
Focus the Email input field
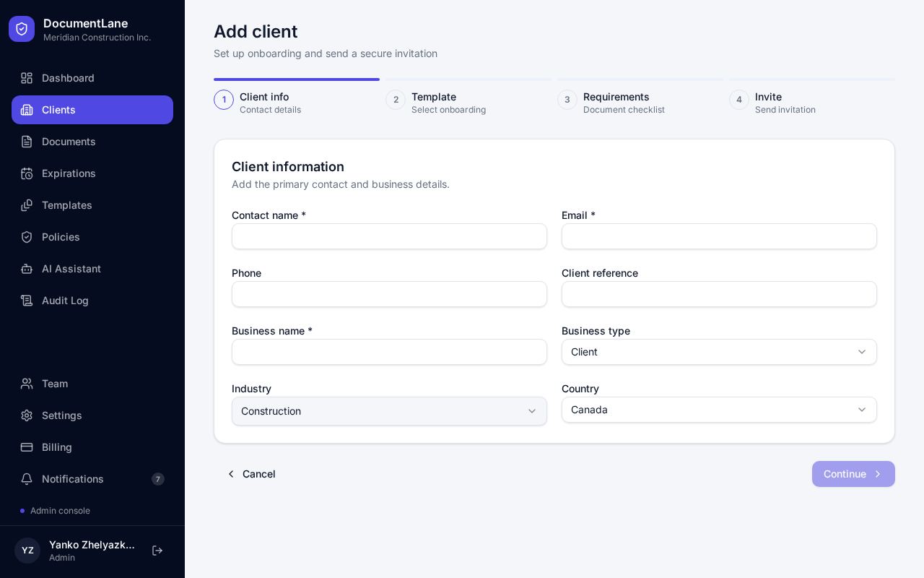click(719, 236)
